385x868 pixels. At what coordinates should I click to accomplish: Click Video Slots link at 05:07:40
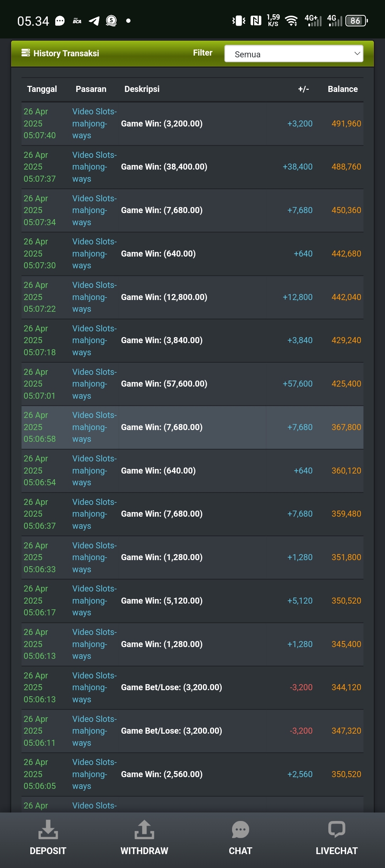pyautogui.click(x=94, y=124)
